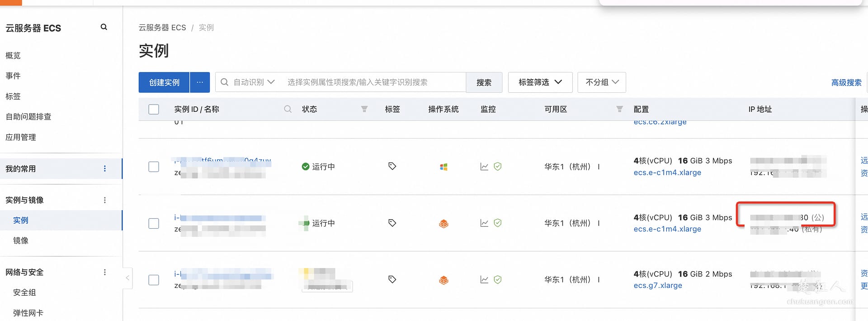This screenshot has height=321, width=868.
Task: Open the 高级搜索 link
Action: [x=846, y=82]
